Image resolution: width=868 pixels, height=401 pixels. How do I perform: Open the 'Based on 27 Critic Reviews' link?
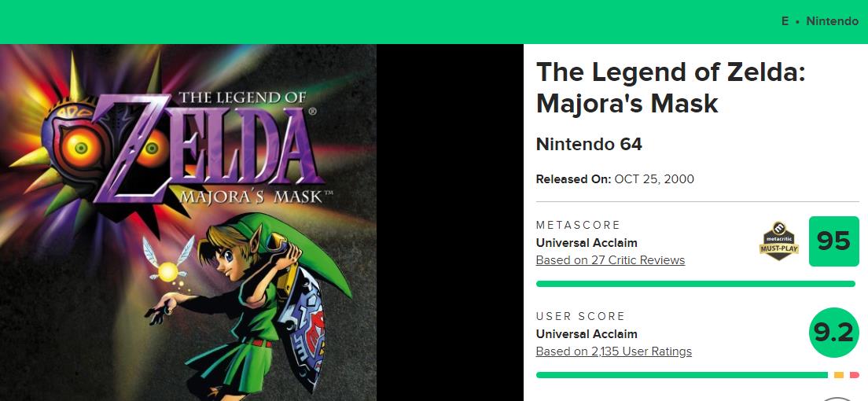point(610,260)
